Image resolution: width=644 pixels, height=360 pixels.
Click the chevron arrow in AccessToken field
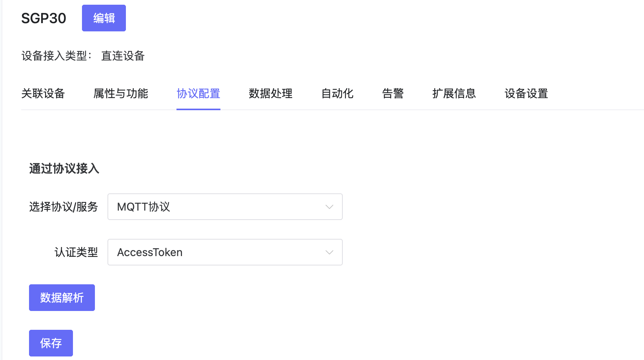tap(329, 252)
